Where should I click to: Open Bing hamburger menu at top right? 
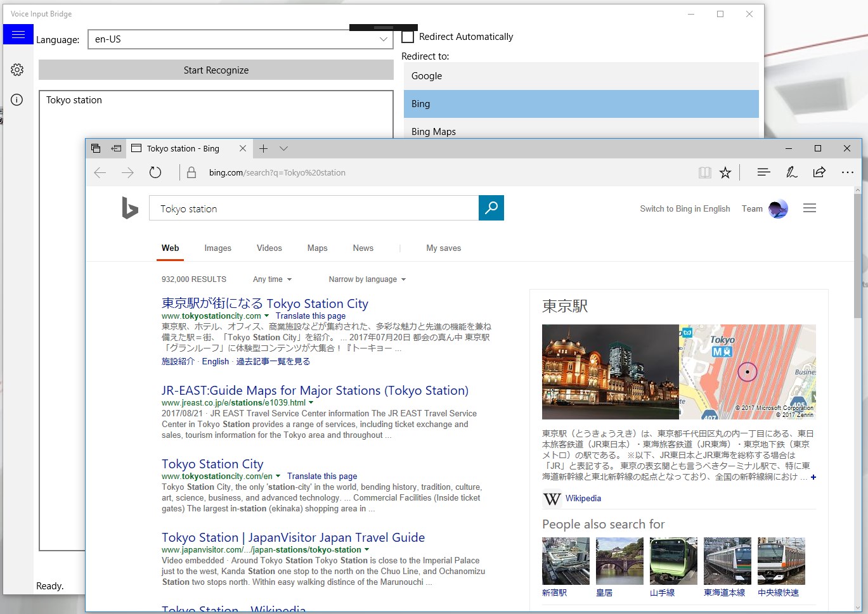(810, 208)
